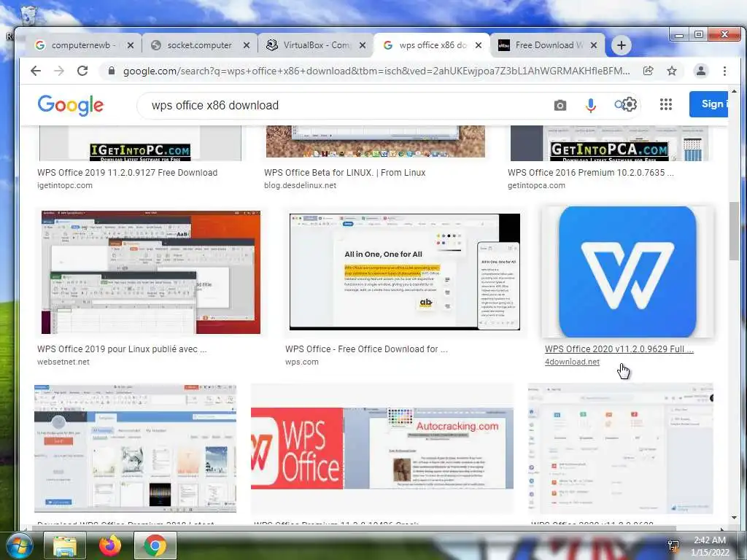Search by image with camera icon

[560, 105]
